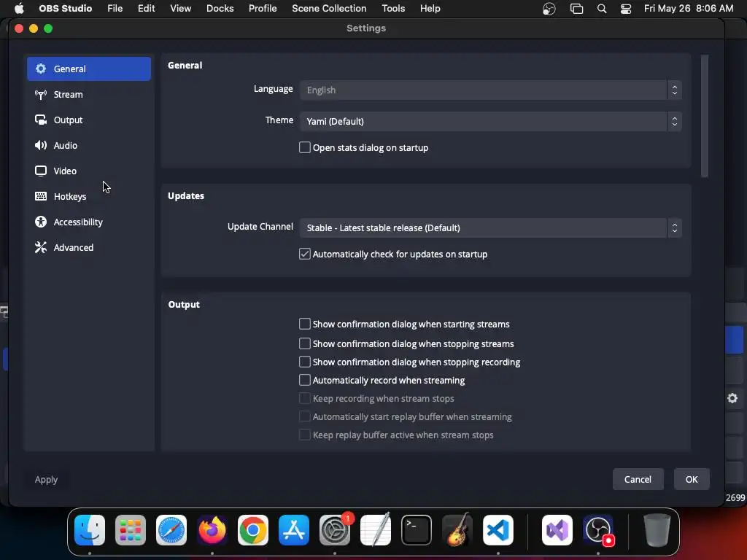Image resolution: width=747 pixels, height=560 pixels.
Task: Click the OBS status icon in menu bar
Action: click(549, 9)
